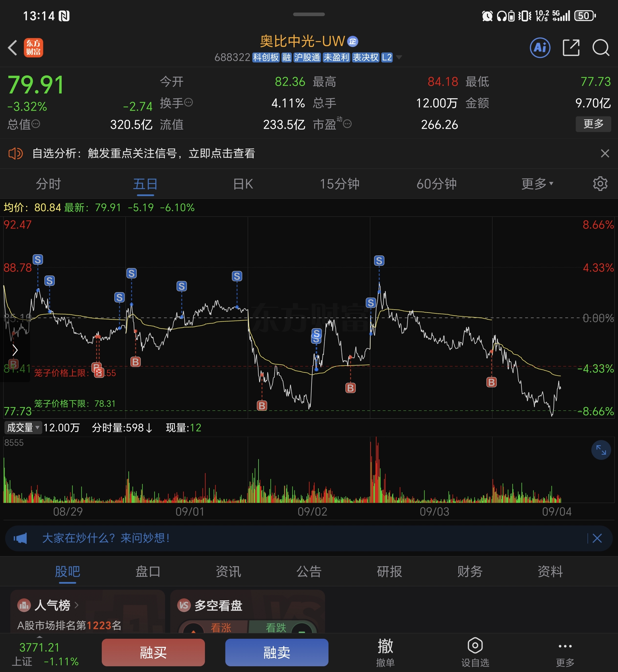Expand chart to fullscreen icon

[x=601, y=450]
